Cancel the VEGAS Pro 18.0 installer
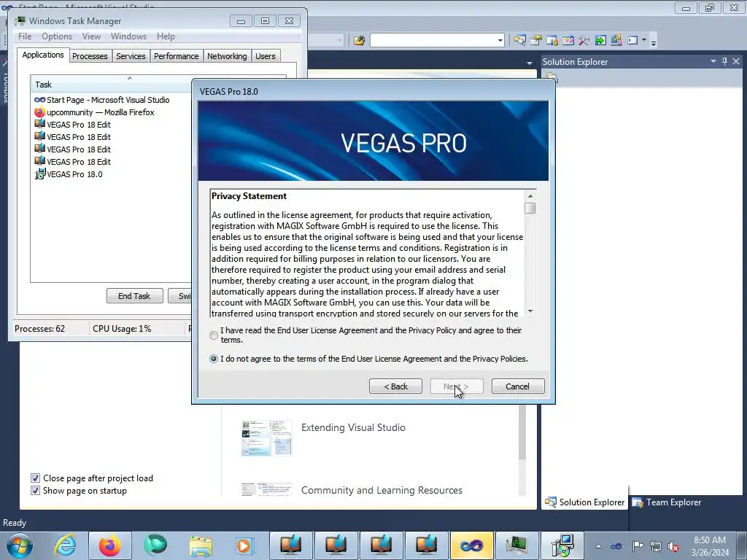 coord(518,386)
